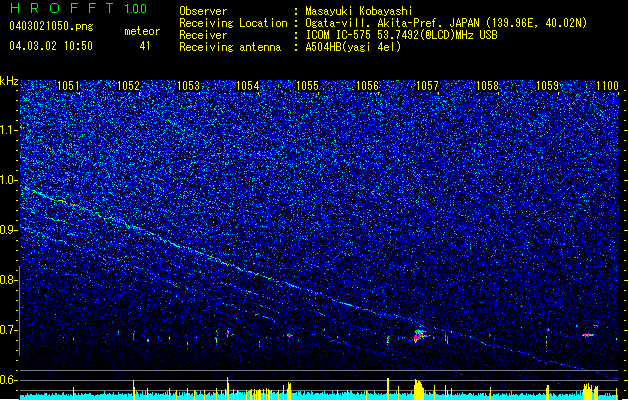Click the Receiver label
Viewport: 629px width, 400px height.
point(203,35)
